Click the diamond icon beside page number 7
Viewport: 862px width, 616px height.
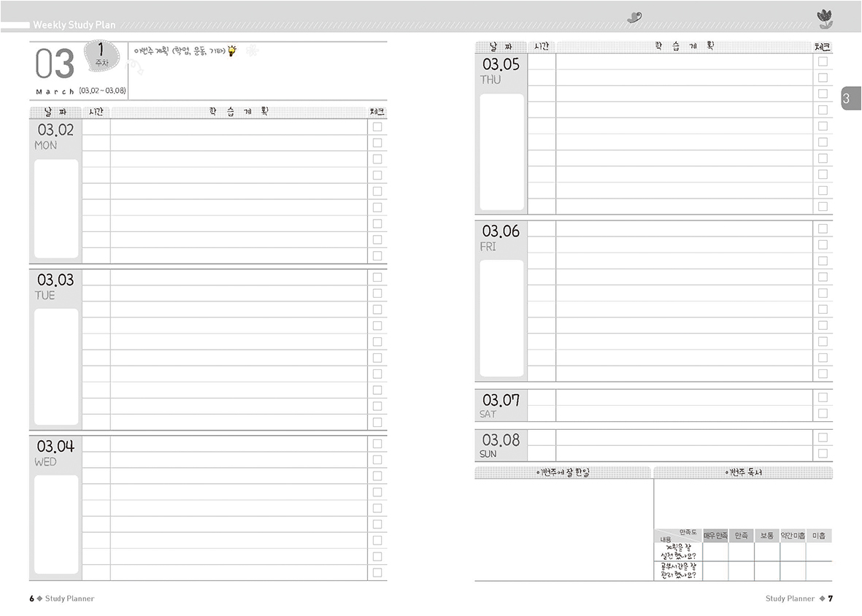822,598
